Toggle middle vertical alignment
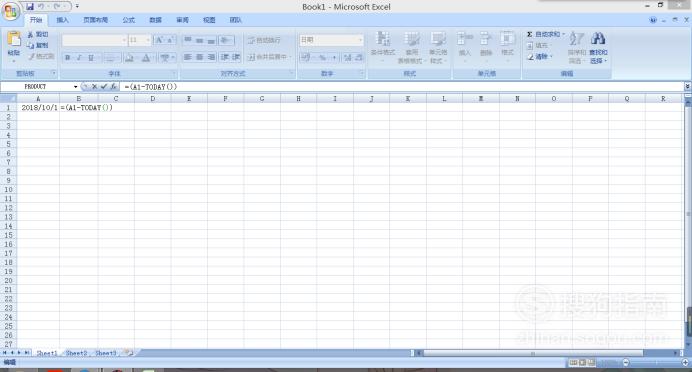The image size is (692, 372). click(199, 40)
